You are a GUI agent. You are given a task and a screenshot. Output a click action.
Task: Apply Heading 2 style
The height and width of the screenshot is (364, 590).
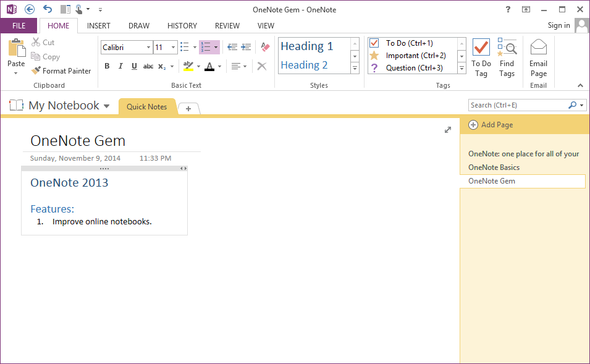click(304, 65)
